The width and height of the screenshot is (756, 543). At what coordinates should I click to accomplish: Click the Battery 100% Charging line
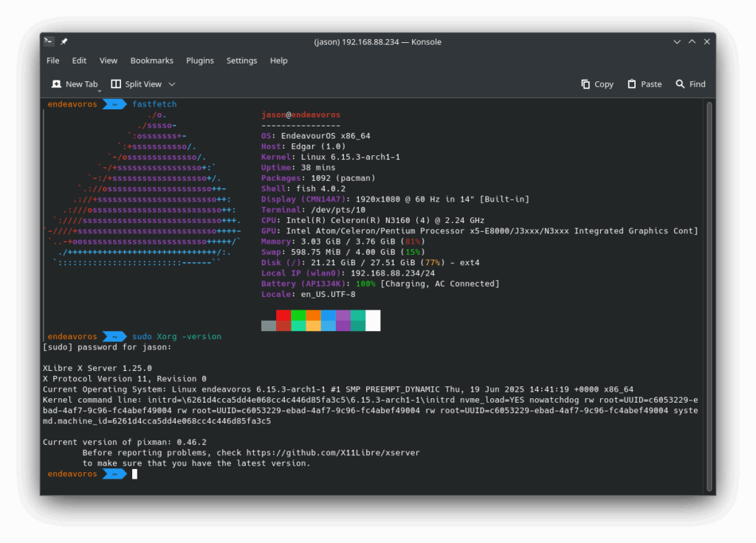(380, 284)
